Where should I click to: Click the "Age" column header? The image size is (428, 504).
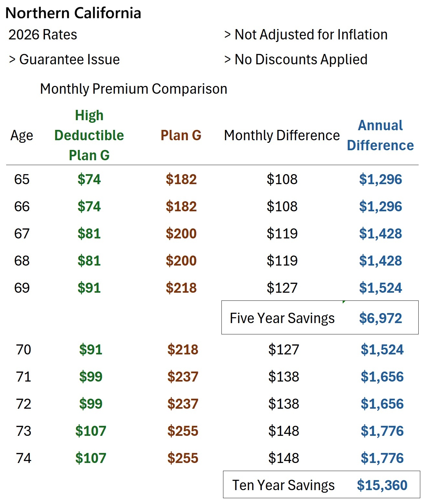22,135
